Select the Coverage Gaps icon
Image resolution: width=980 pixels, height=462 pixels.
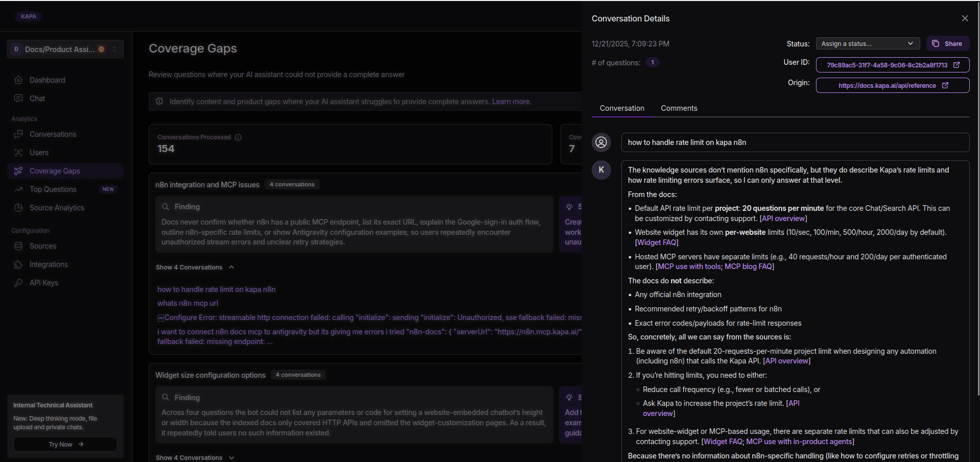coord(18,171)
